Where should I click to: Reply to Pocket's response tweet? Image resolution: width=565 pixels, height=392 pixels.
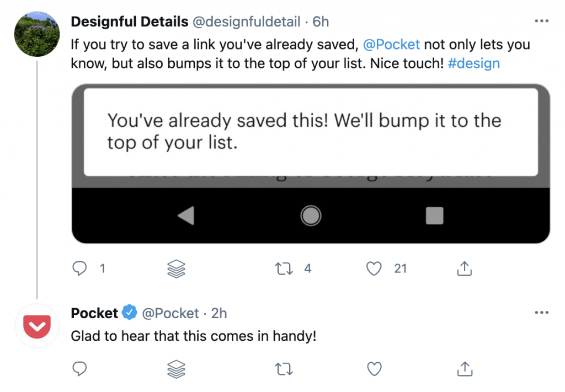[x=80, y=369]
